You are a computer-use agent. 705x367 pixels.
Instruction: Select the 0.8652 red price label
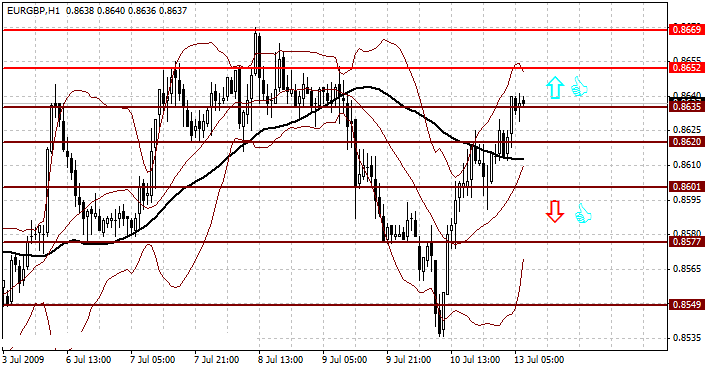click(686, 68)
